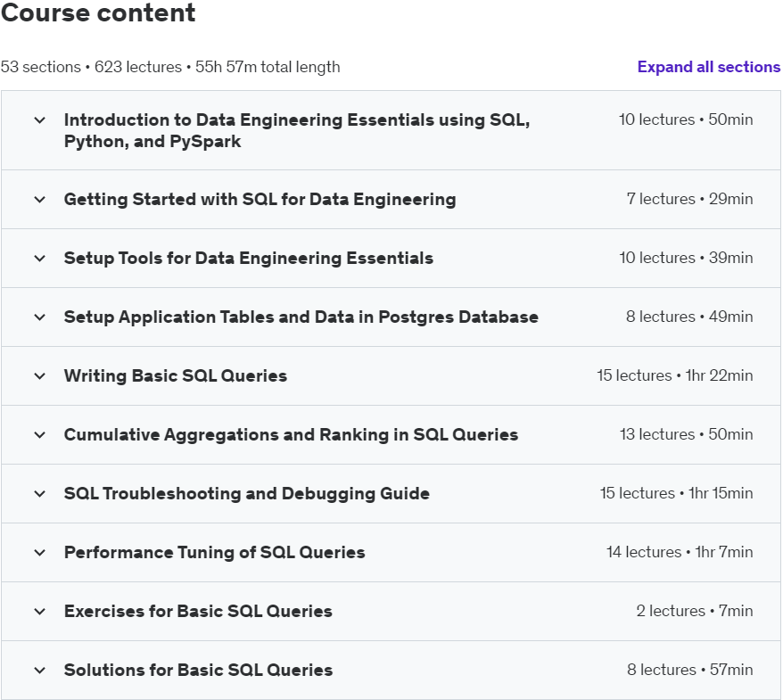
Task: Expand chevron for Exercises for Basic SQL Queries
Action: pyautogui.click(x=39, y=612)
